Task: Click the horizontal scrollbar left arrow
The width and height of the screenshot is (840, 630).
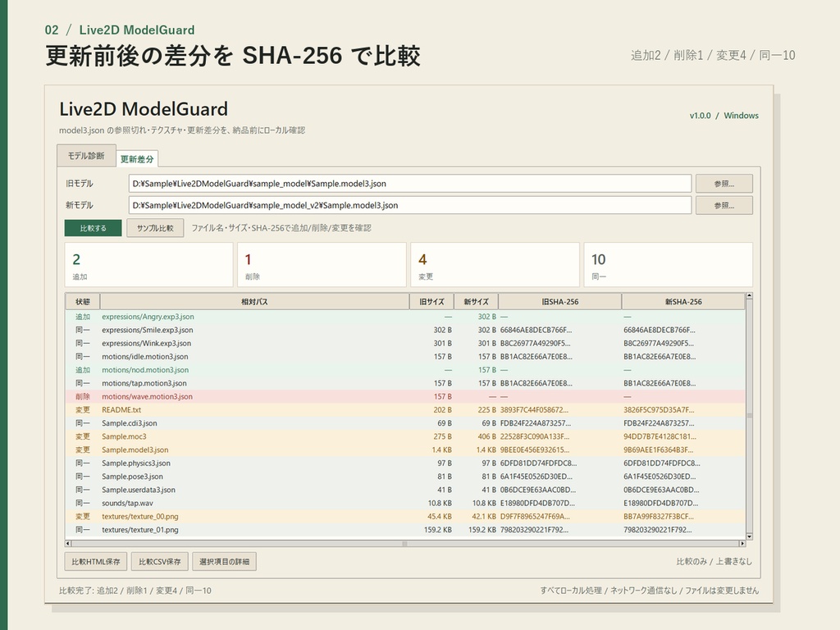Action: 68,543
